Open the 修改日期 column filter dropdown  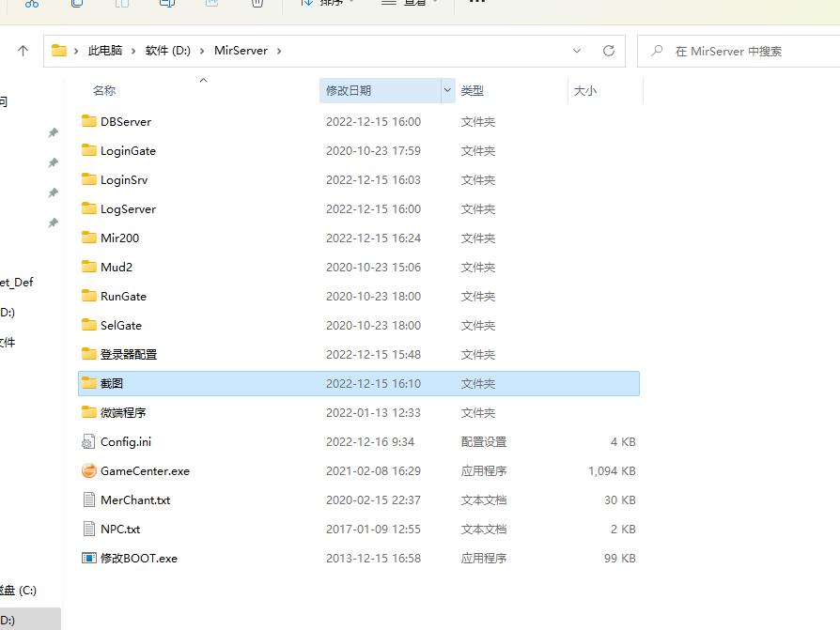coord(447,90)
